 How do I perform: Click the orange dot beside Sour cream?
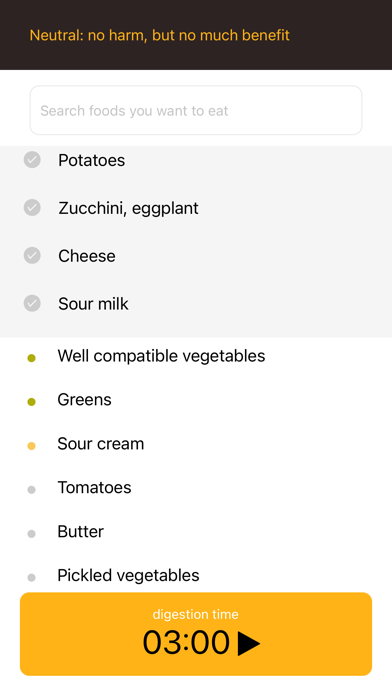32,446
